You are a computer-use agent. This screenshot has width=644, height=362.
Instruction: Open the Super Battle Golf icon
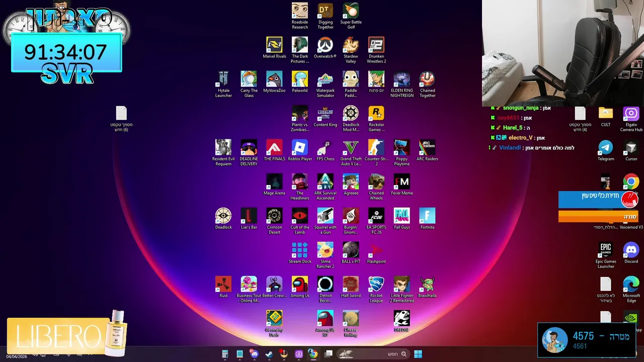click(x=351, y=16)
